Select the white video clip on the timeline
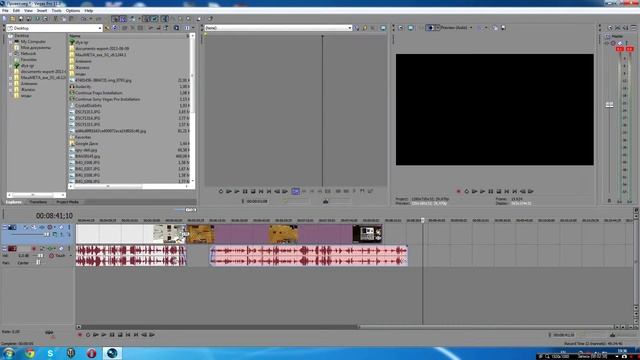The image size is (640, 360). coord(131,234)
